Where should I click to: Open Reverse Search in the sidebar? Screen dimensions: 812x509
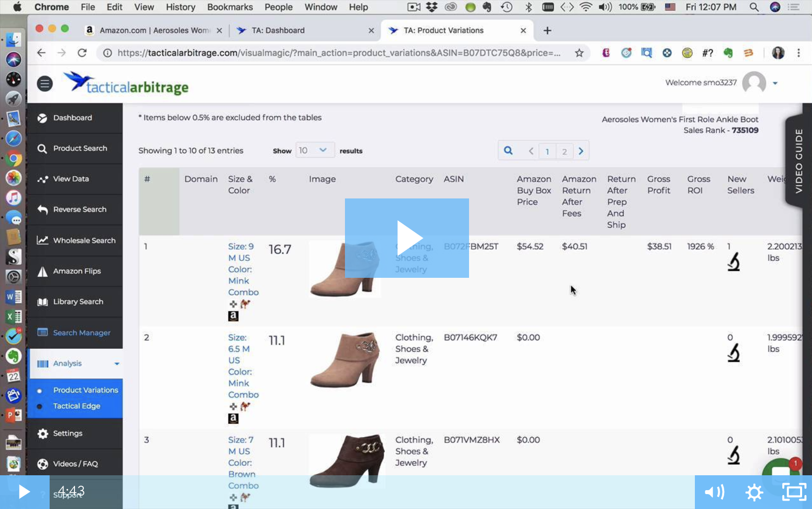75,209
